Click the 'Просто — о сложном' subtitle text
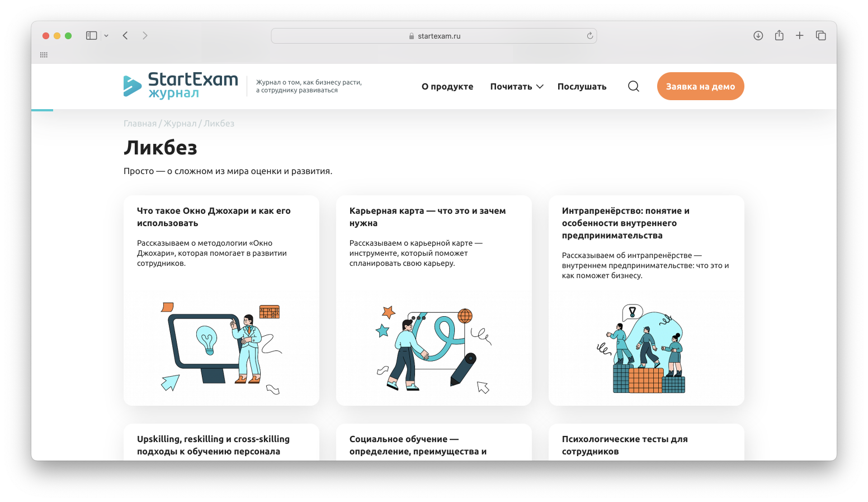The image size is (868, 502). (x=228, y=171)
